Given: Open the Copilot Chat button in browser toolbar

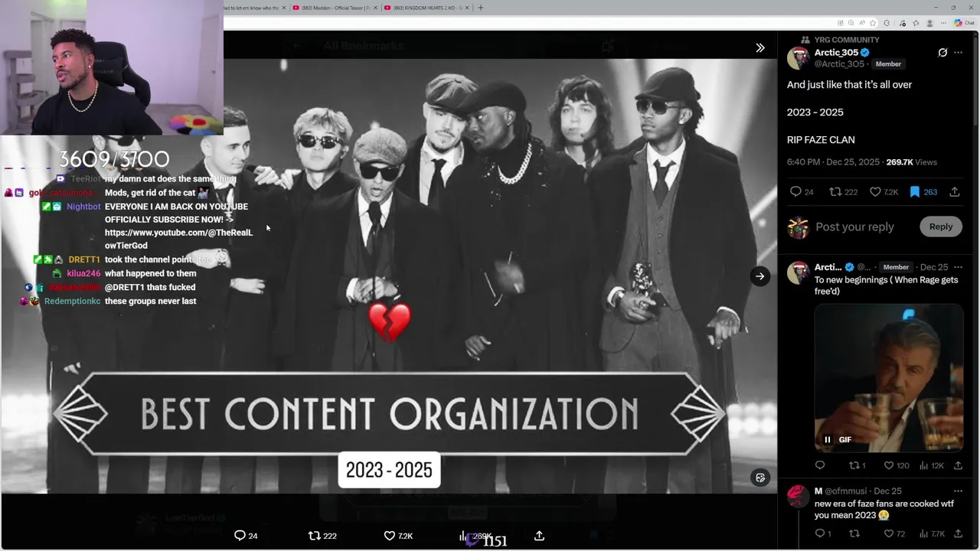Looking at the screenshot, I should tap(964, 23).
